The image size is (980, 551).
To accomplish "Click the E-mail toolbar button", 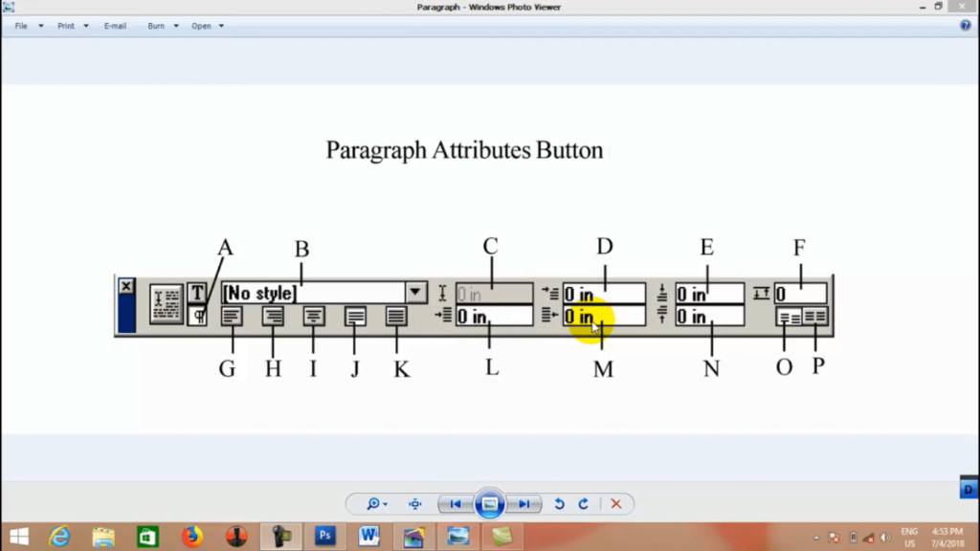I will [115, 26].
